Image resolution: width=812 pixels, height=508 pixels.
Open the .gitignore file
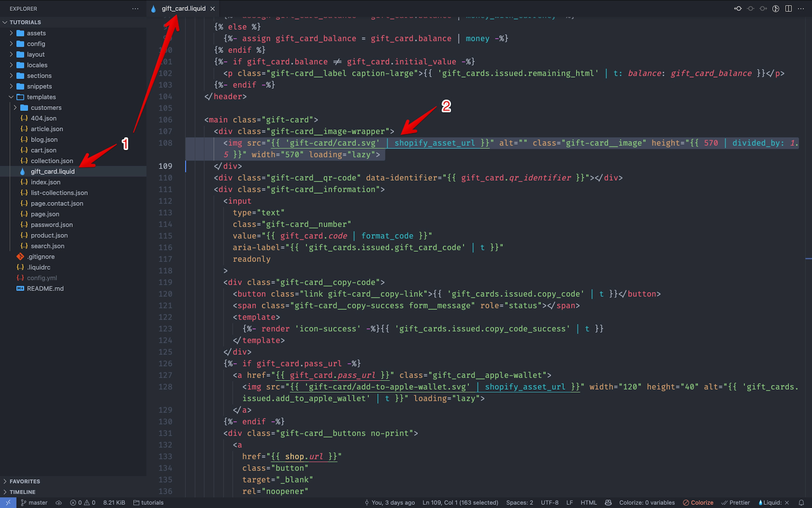(x=73, y=256)
